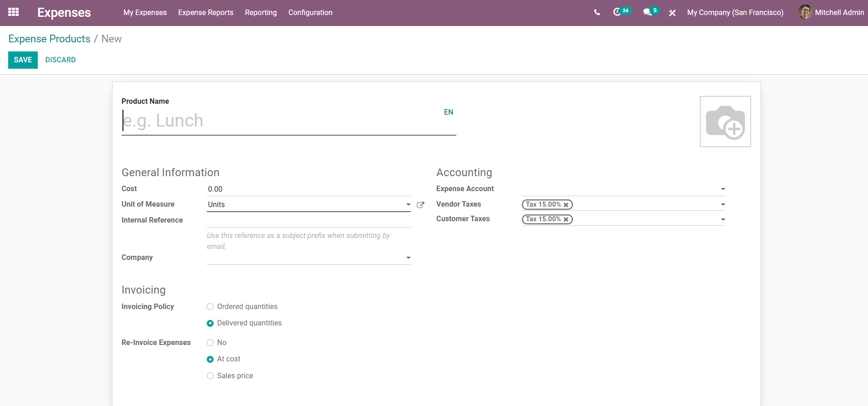The height and width of the screenshot is (406, 868).
Task: Upload a product image via camera icon
Action: coord(725,122)
